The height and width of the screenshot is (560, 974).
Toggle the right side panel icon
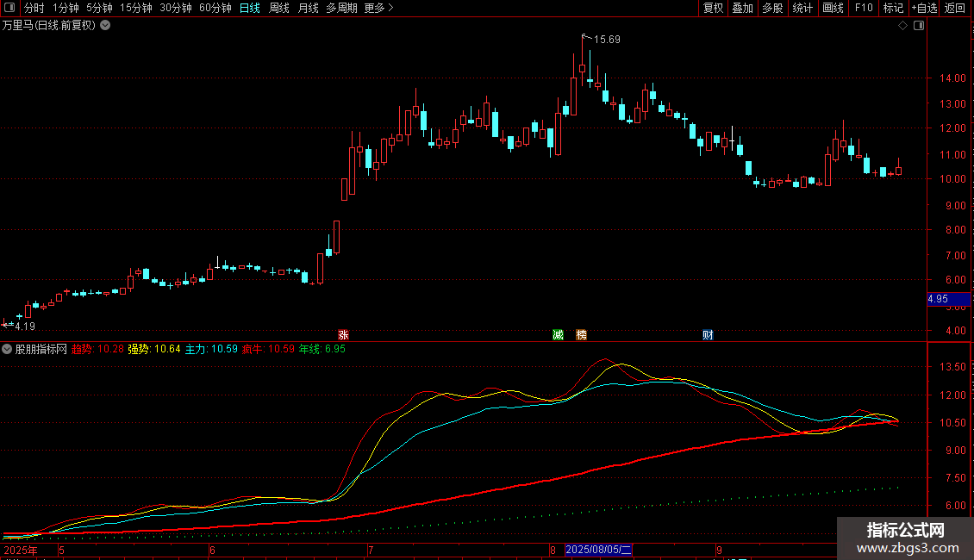[919, 26]
